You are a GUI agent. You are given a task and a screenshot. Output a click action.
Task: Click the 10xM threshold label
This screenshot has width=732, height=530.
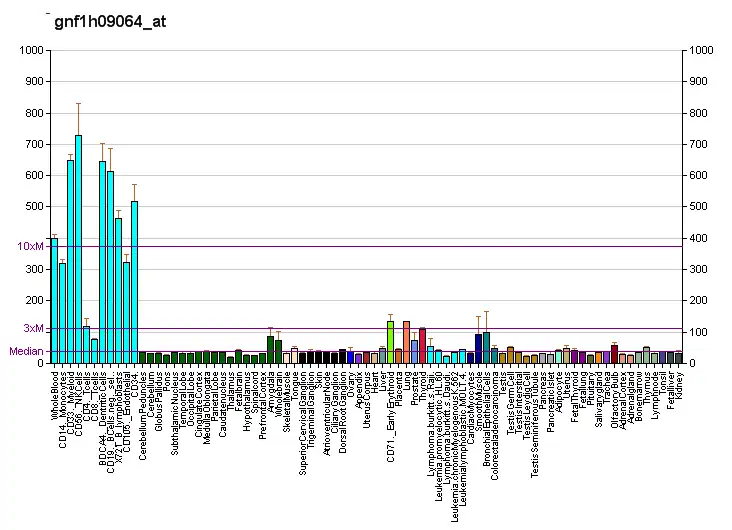(x=30, y=246)
